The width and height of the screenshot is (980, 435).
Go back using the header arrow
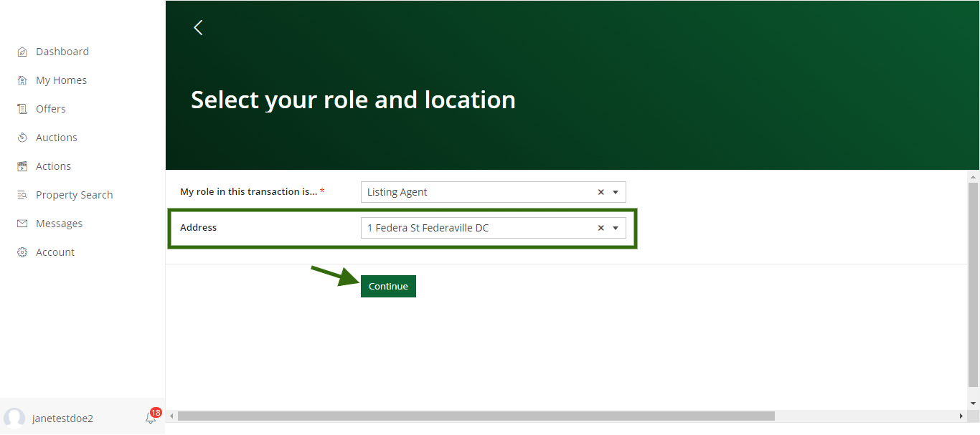(199, 27)
